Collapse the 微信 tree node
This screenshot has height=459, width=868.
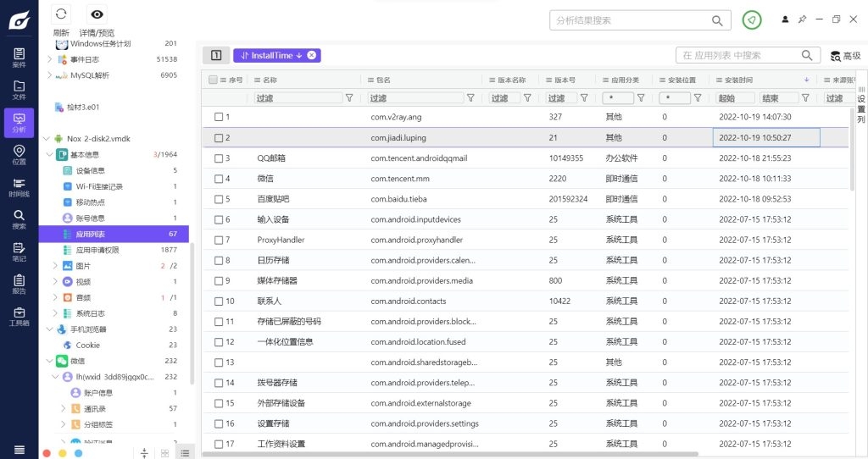click(x=50, y=361)
